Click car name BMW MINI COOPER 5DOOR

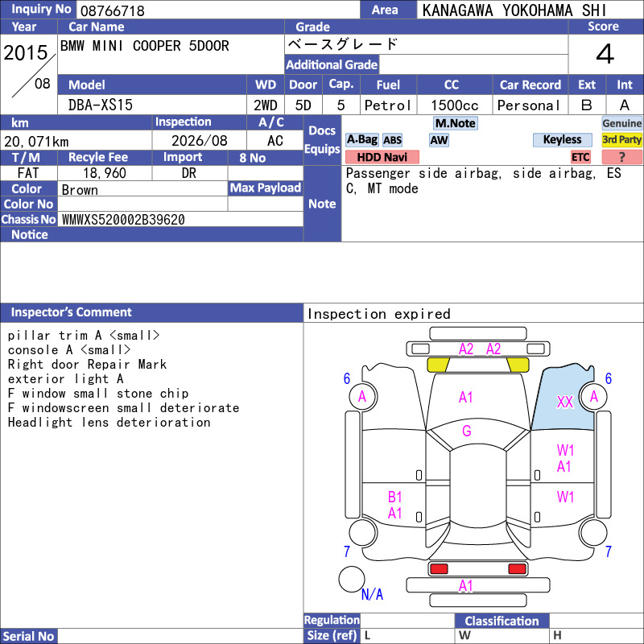(145, 46)
